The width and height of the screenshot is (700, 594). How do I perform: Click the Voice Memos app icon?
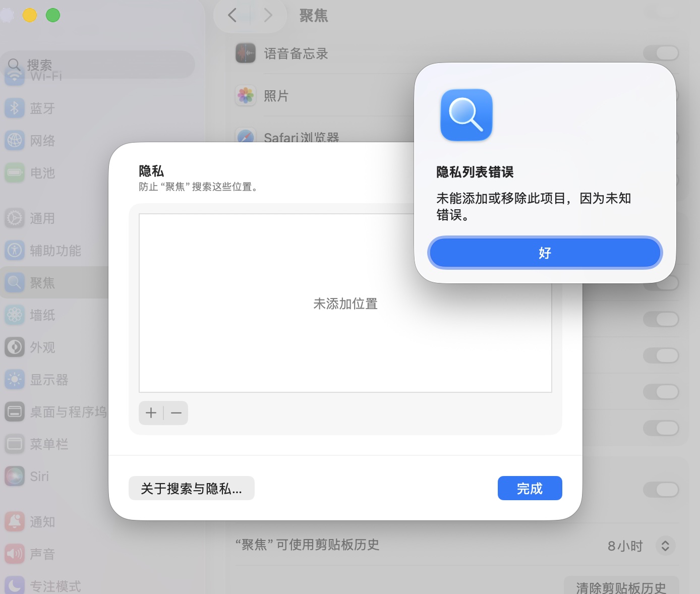pyautogui.click(x=246, y=53)
